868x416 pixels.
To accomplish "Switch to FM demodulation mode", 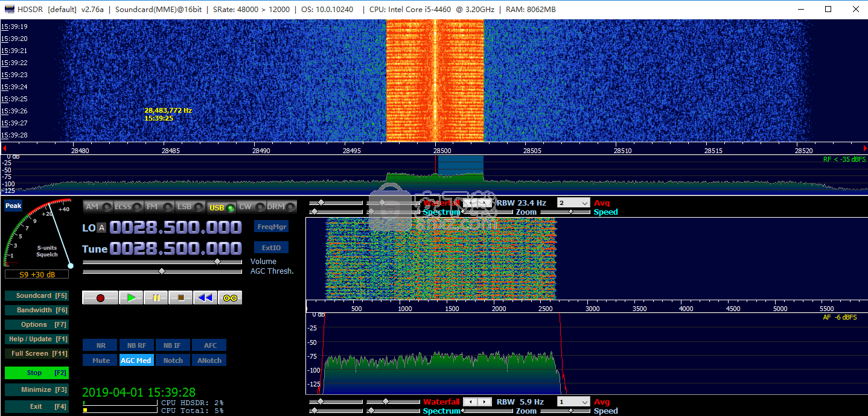I will point(159,207).
